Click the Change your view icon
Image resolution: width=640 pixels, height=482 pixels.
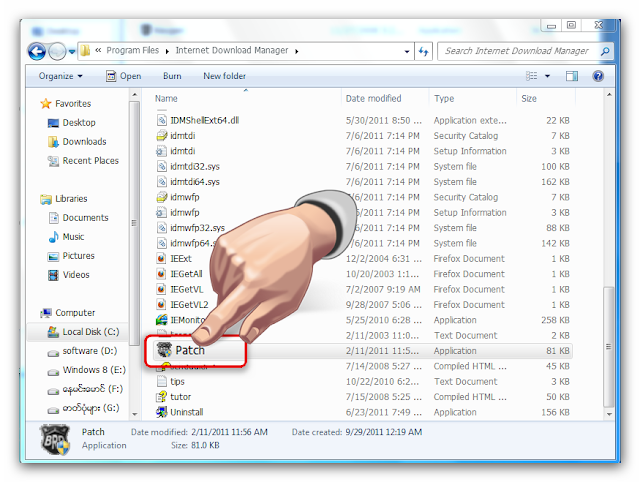(531, 76)
